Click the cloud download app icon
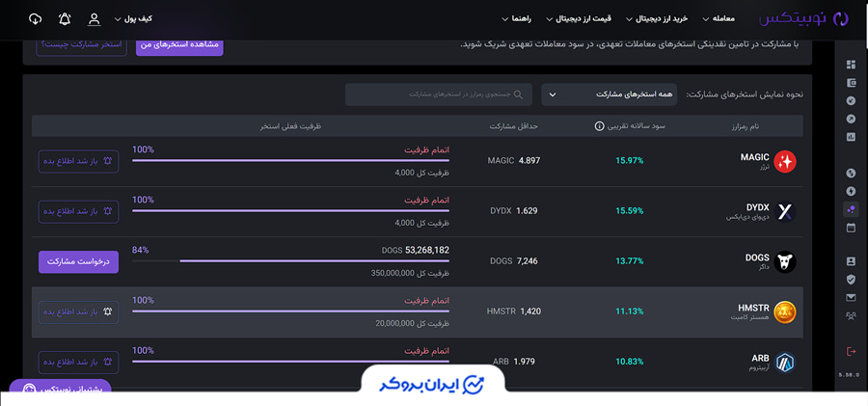This screenshot has height=406, width=868. pos(36,19)
